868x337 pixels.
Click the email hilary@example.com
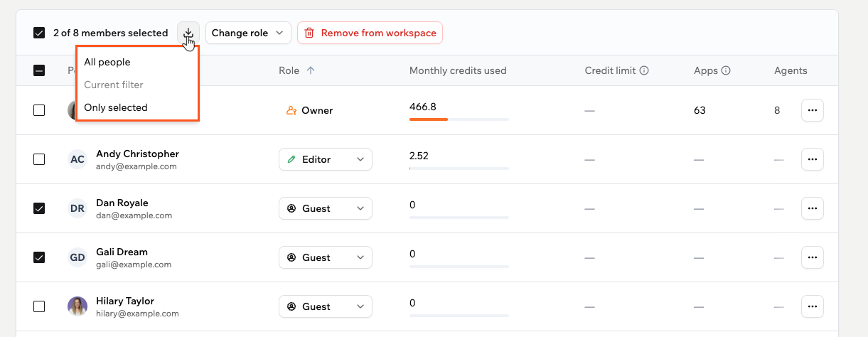click(137, 314)
